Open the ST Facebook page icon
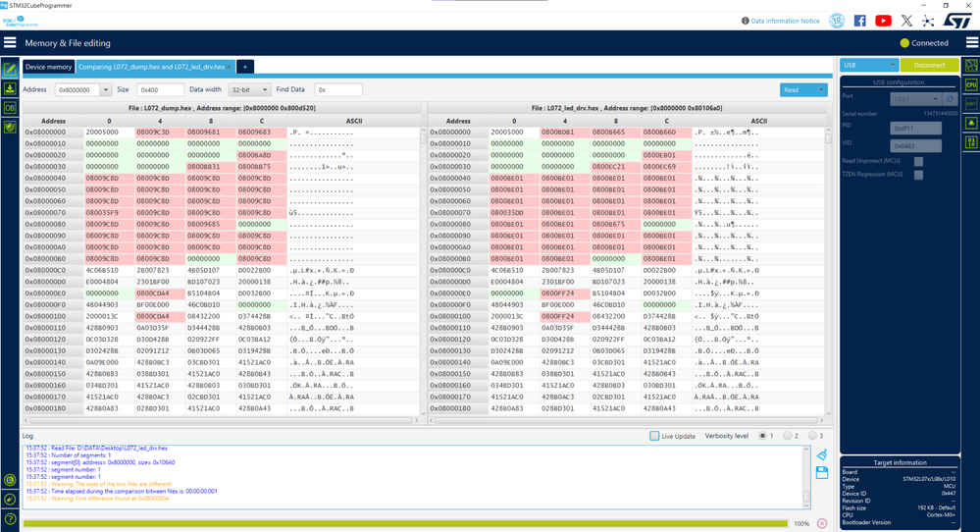980x532 pixels. tap(860, 21)
